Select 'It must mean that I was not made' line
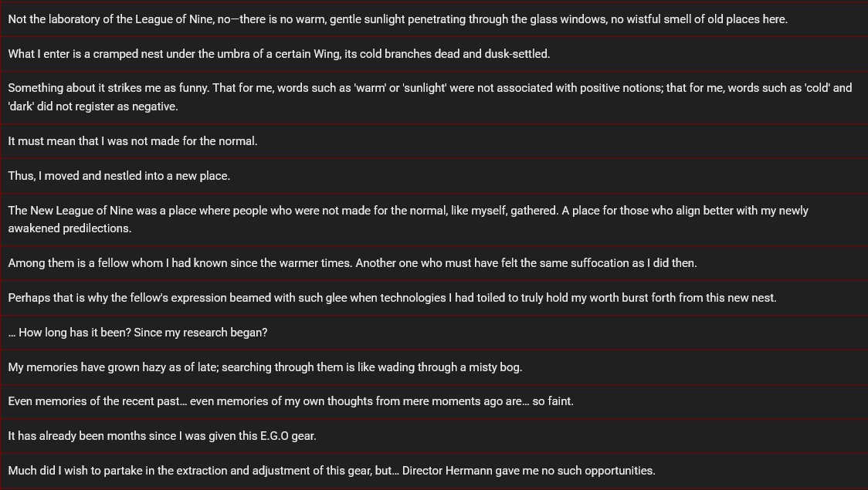868x490 pixels. point(434,141)
